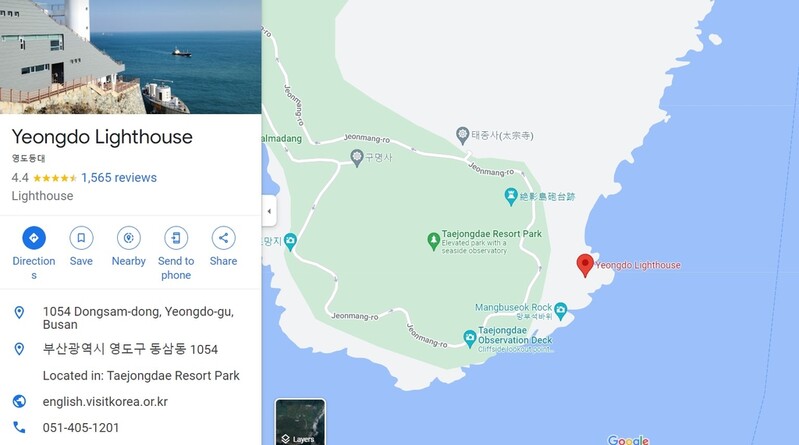Image resolution: width=799 pixels, height=445 pixels.
Task: Open the Nearby search icon
Action: [x=128, y=238]
